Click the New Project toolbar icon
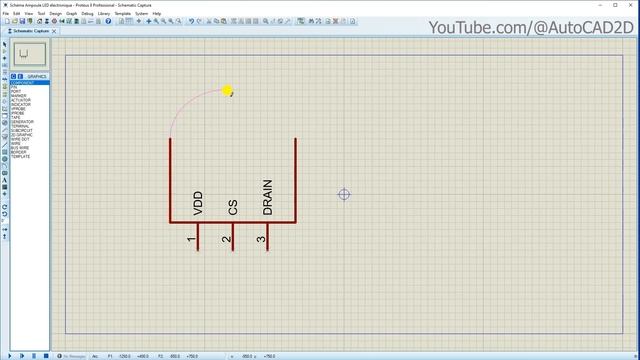Viewport: 640px width, 360px height. pos(7,21)
